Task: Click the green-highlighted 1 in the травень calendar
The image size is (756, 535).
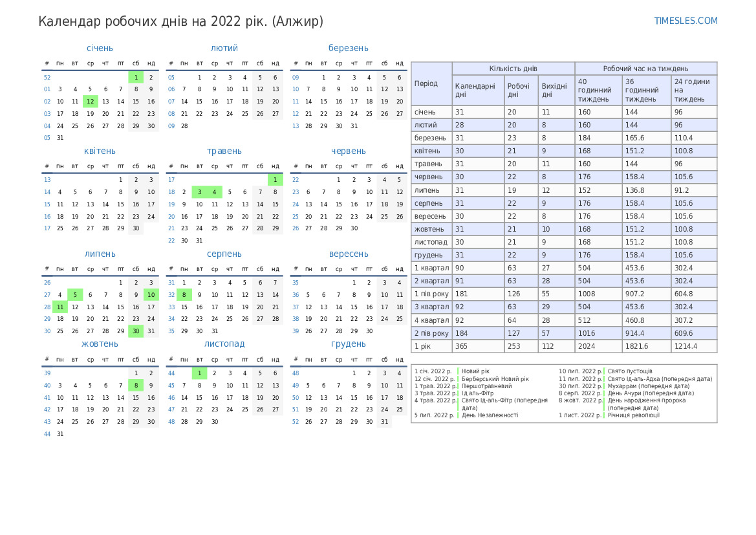Action: click(275, 179)
